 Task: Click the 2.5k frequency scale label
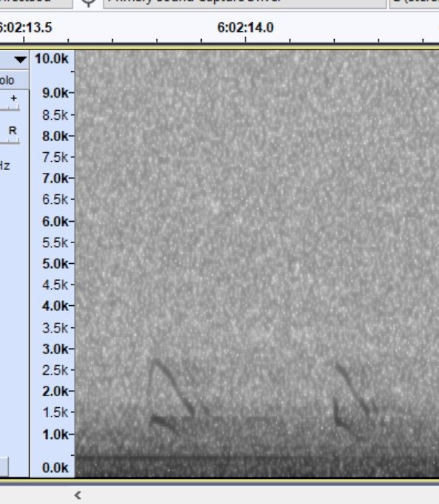coord(55,370)
